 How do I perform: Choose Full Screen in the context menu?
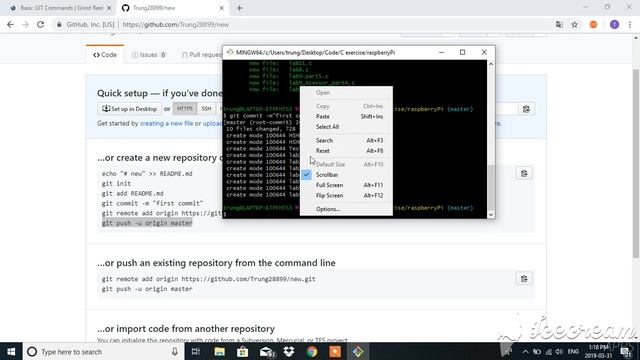tap(346, 185)
